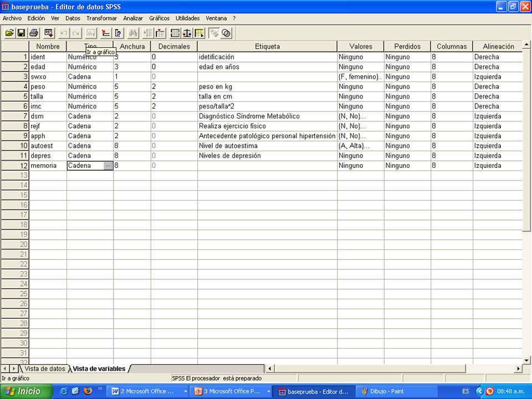Click the Find binoculars icon
This screenshot has height=399, width=532.
tap(133, 33)
